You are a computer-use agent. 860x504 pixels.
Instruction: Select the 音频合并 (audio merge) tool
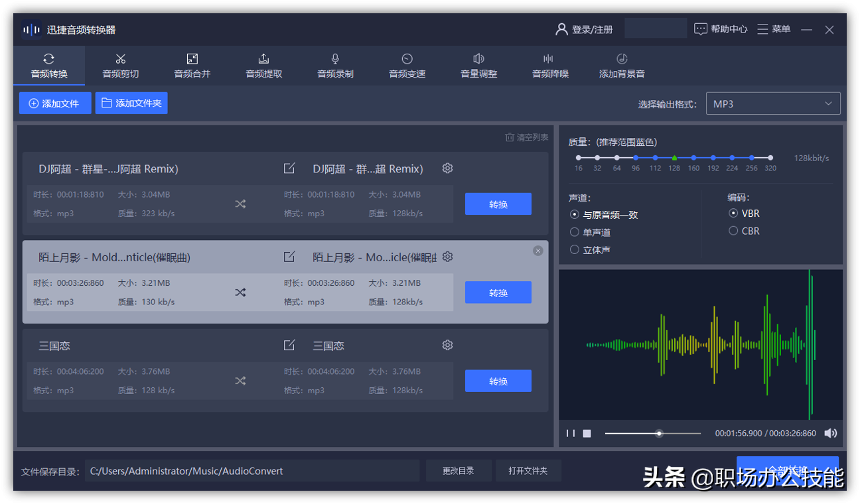pos(192,66)
